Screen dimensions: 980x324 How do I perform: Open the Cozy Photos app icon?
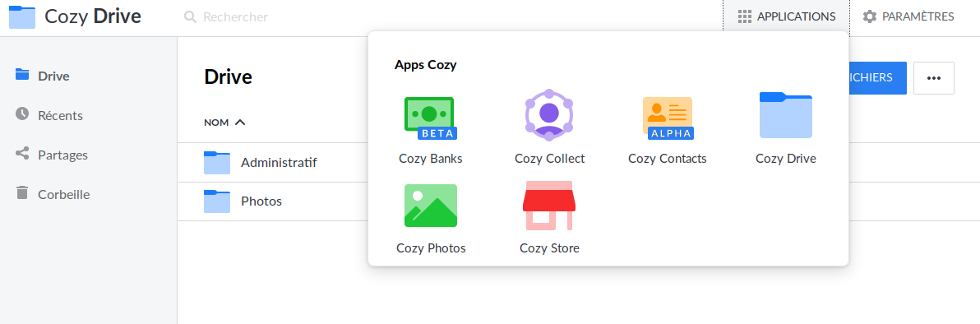(431, 205)
